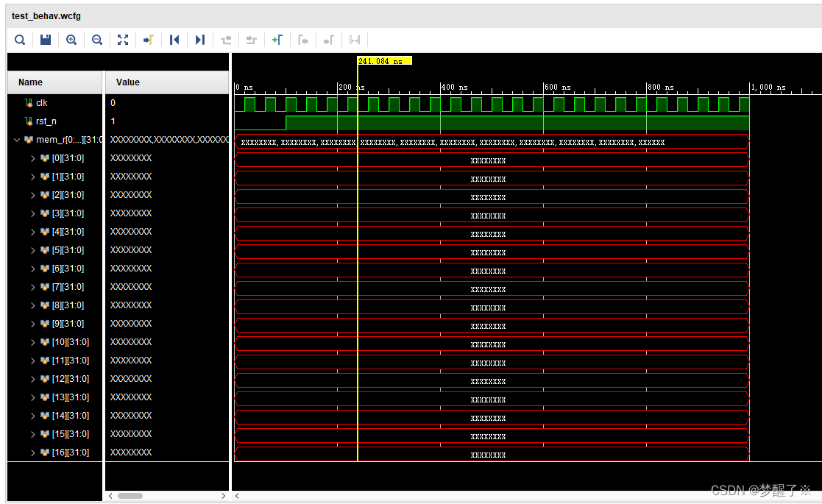Click the horizontal scrollbar under signal names
The image size is (822, 504).
[x=130, y=495]
